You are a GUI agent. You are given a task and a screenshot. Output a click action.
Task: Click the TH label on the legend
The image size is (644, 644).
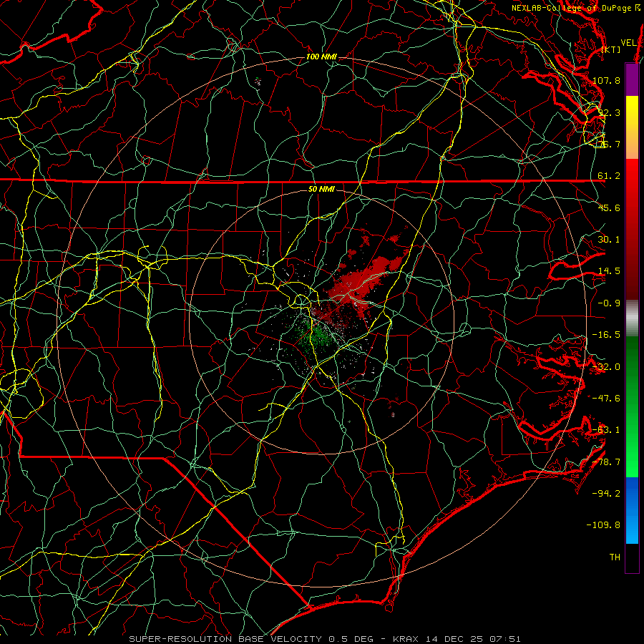pyautogui.click(x=615, y=557)
